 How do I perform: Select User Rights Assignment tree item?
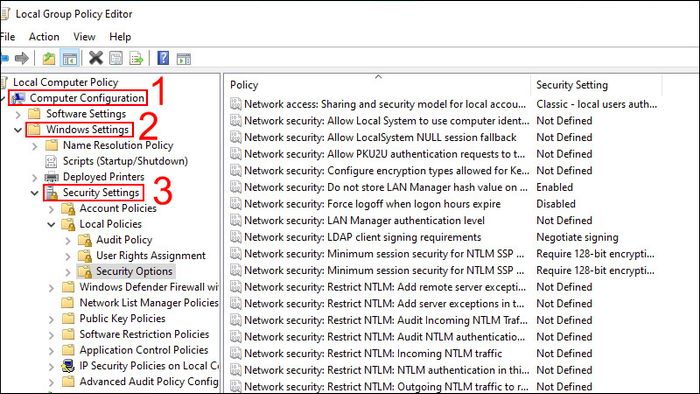click(x=151, y=256)
